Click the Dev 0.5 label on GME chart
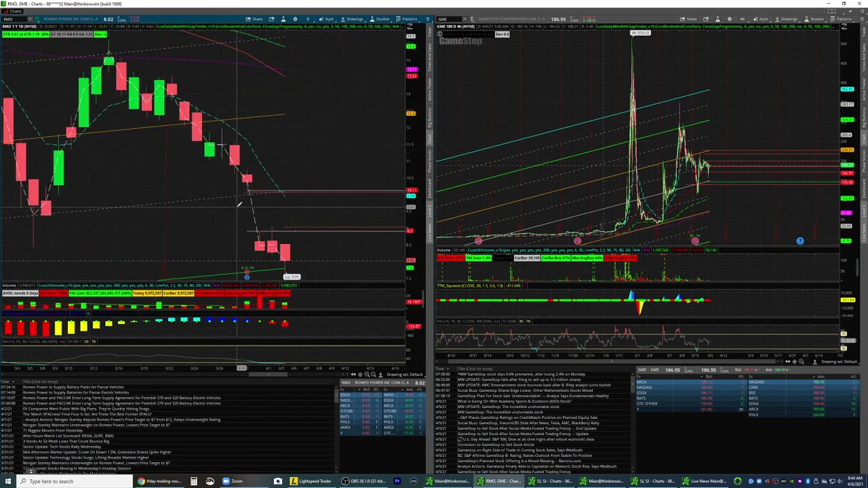The height and width of the screenshot is (488, 868). point(502,34)
